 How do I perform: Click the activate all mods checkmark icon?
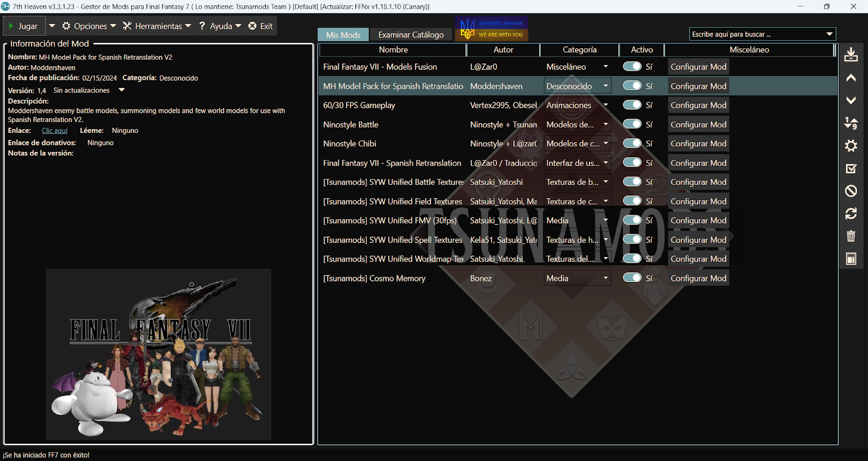tap(851, 169)
